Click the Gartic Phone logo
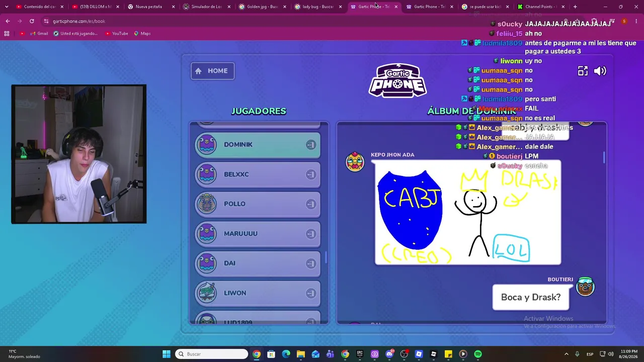644x362 pixels. [398, 80]
